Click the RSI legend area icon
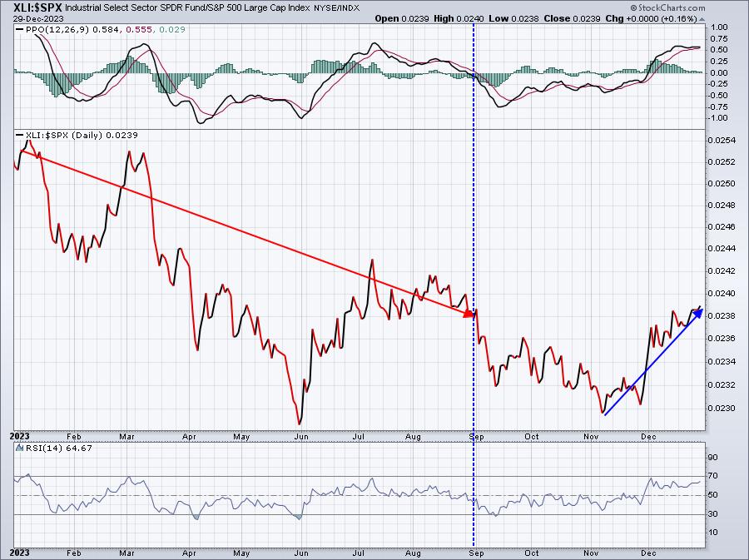The image size is (749, 560). pyautogui.click(x=20, y=448)
